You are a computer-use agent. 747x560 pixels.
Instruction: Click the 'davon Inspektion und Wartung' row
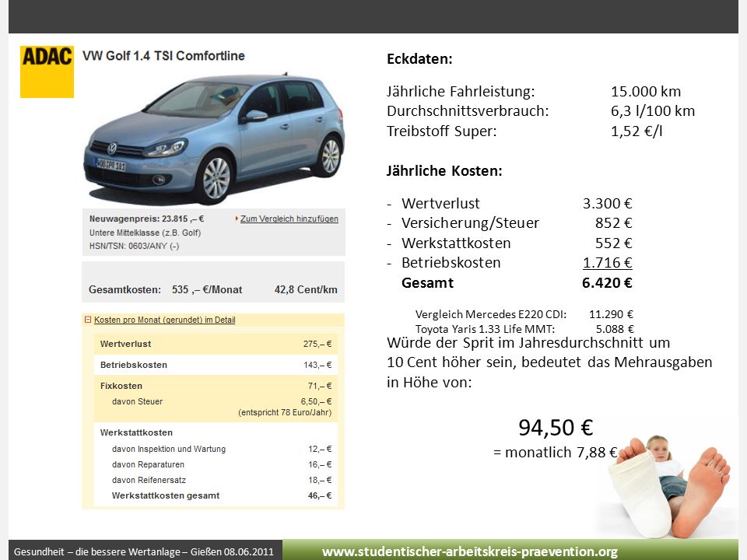coord(216,449)
